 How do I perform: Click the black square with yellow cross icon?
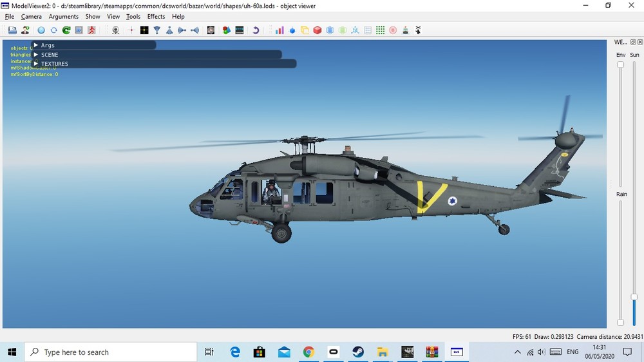(x=144, y=30)
